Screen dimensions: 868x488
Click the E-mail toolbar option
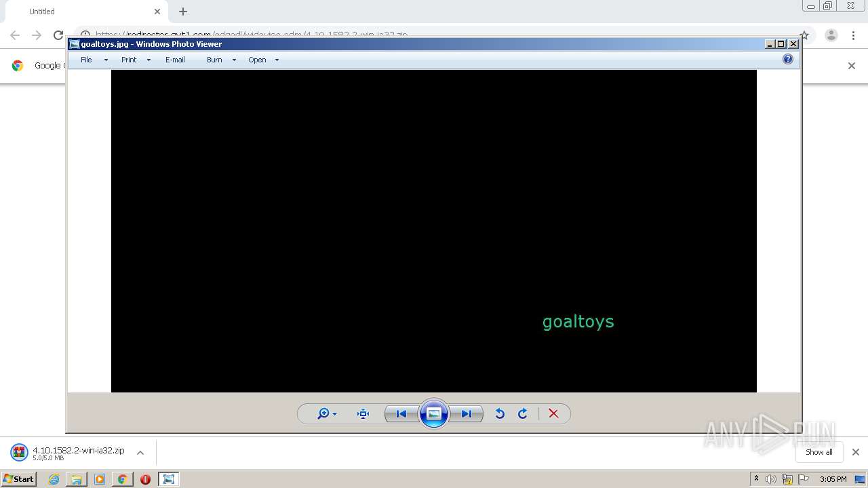pos(175,60)
